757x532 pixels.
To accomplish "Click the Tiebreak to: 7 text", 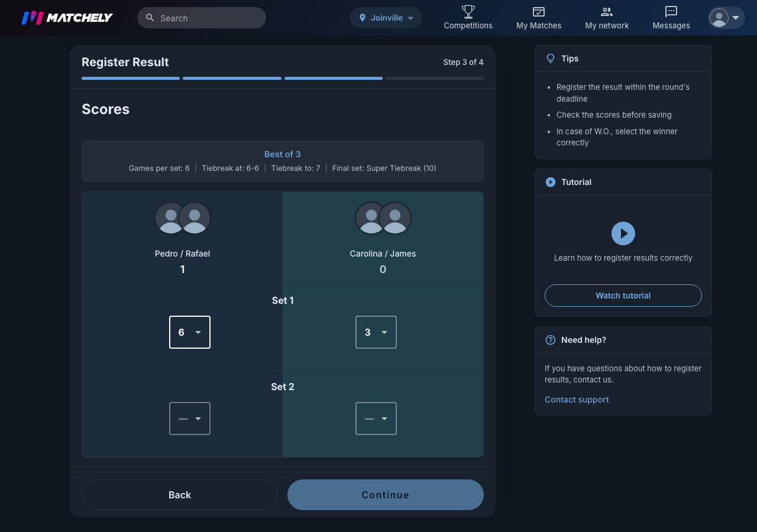I will (x=296, y=168).
